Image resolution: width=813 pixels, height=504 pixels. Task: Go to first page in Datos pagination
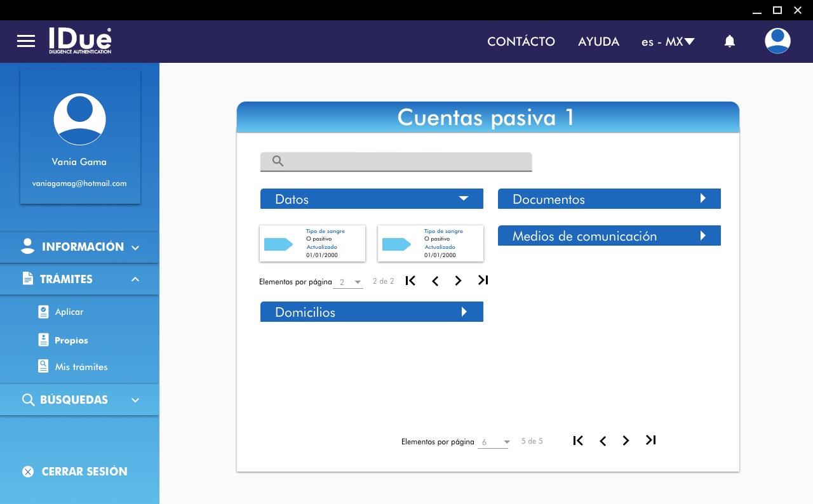click(410, 281)
